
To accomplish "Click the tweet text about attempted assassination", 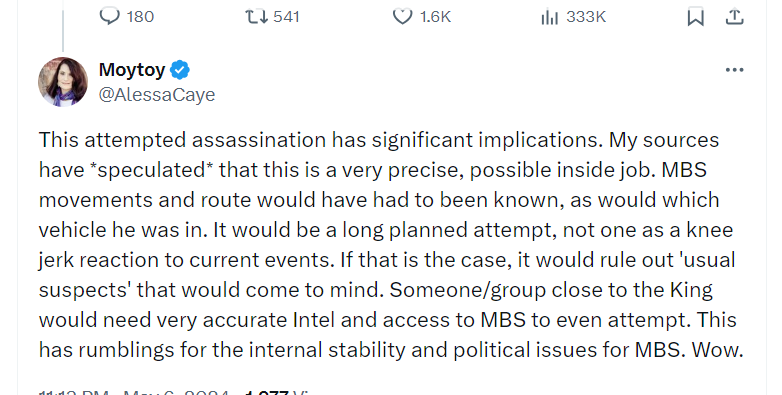I will click(391, 244).
